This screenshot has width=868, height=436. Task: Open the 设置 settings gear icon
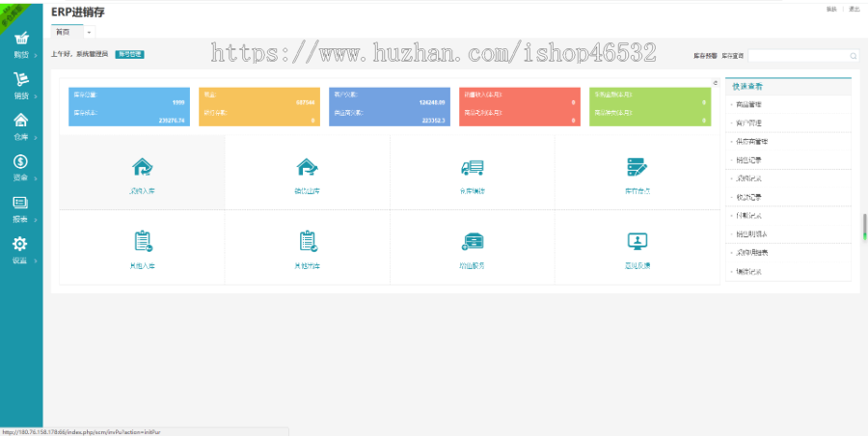coord(20,245)
